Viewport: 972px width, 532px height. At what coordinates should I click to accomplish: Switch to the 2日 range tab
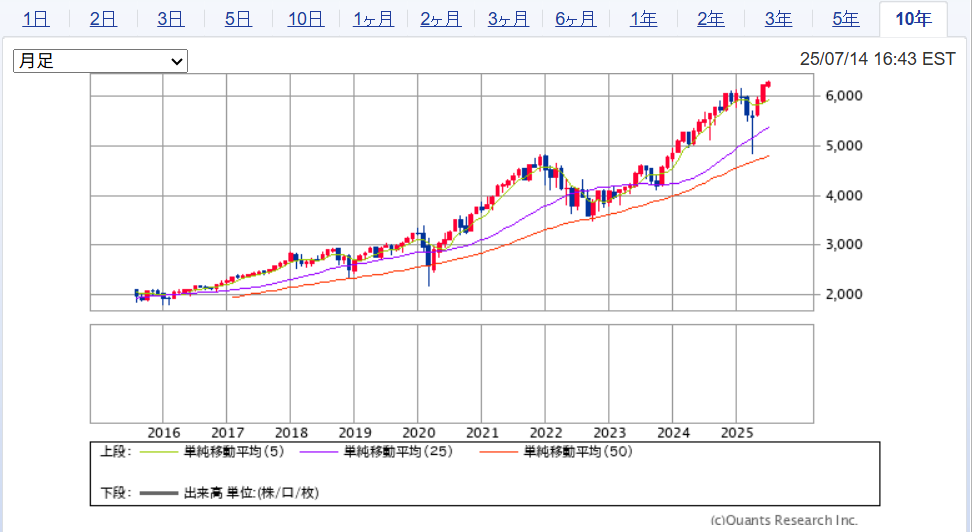(102, 18)
